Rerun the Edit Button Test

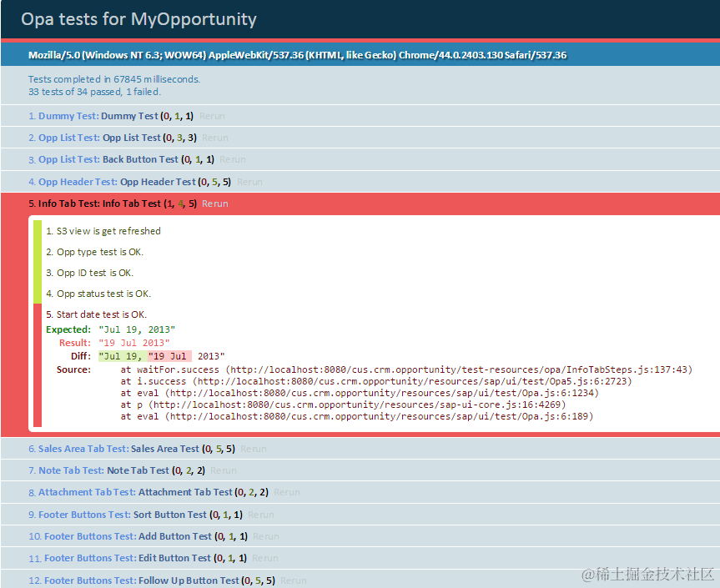[265, 558]
